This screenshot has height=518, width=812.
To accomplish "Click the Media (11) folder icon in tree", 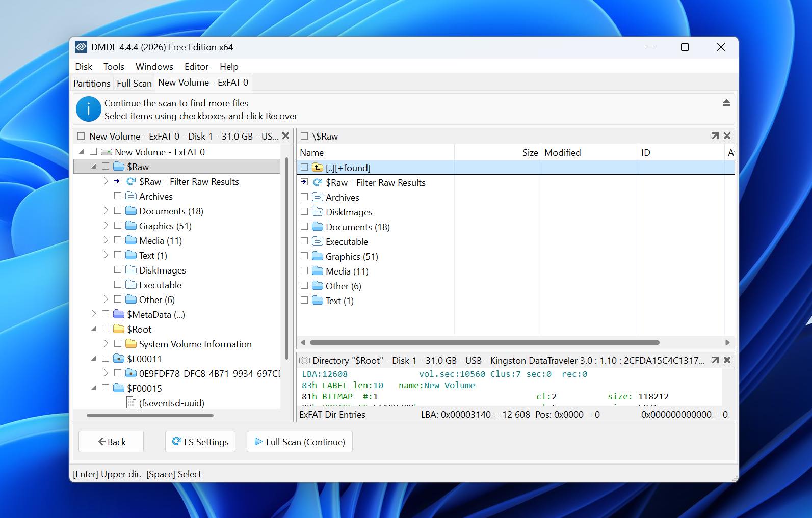I will [x=131, y=240].
